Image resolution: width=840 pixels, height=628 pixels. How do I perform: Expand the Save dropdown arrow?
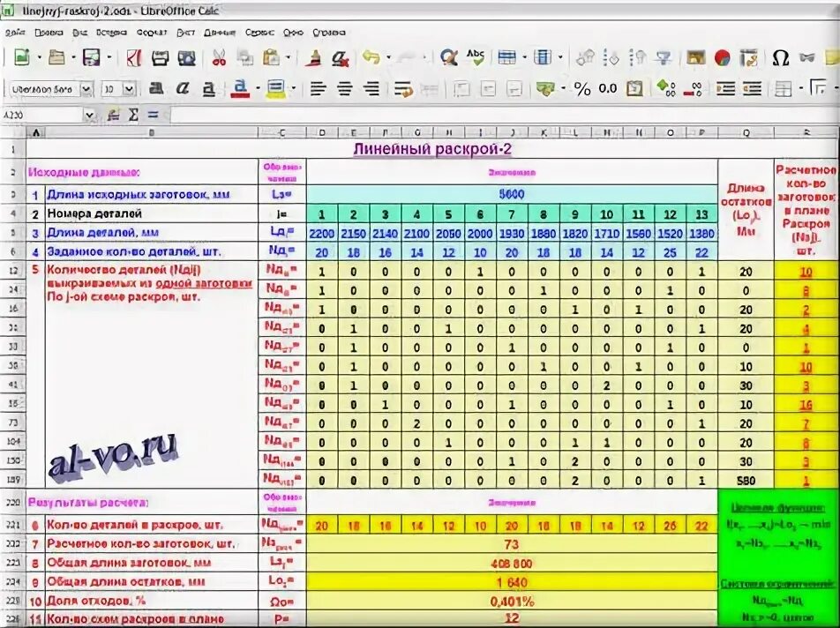click(109, 57)
